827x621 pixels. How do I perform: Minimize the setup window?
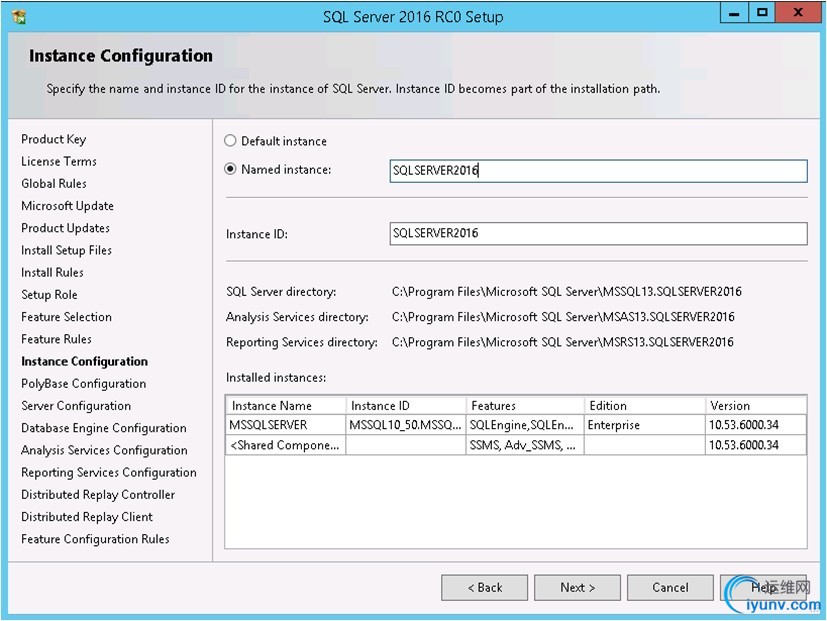(x=733, y=13)
